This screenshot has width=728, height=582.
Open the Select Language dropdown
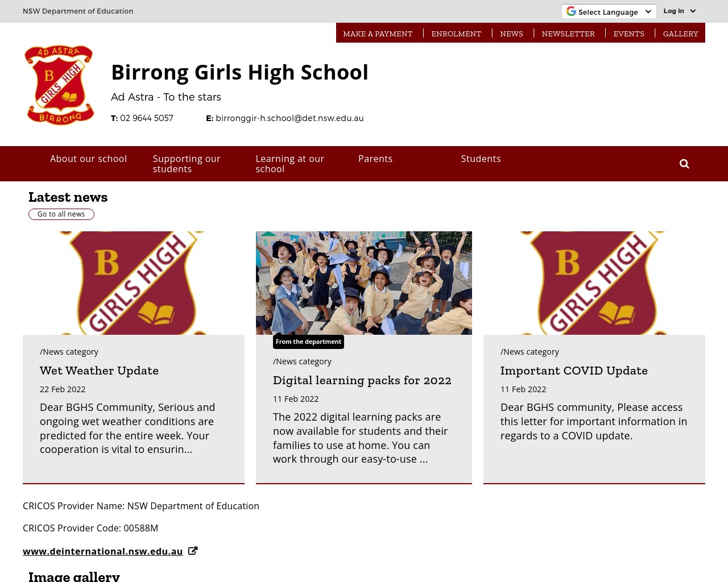tap(609, 11)
